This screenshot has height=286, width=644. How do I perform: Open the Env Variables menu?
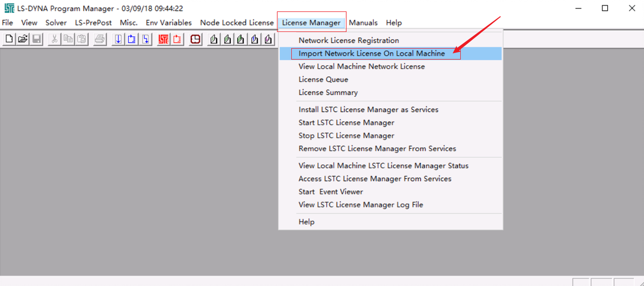[x=169, y=23]
